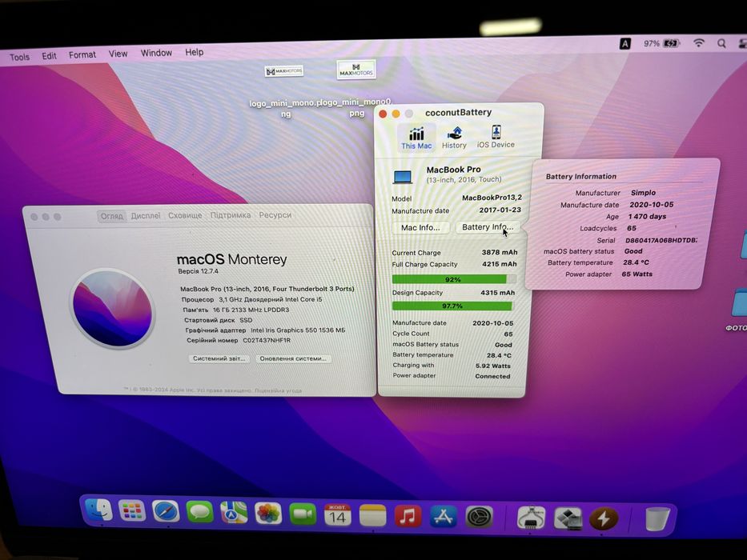
Task: Click the Full Charge Capacity value 4215 mAh
Action: 500,264
